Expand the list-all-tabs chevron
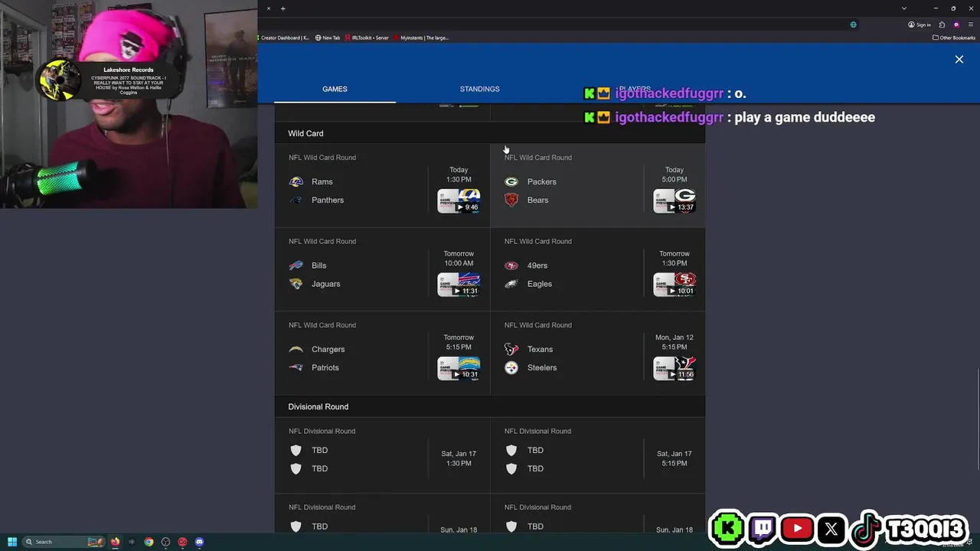The image size is (980, 551). pyautogui.click(x=903, y=8)
